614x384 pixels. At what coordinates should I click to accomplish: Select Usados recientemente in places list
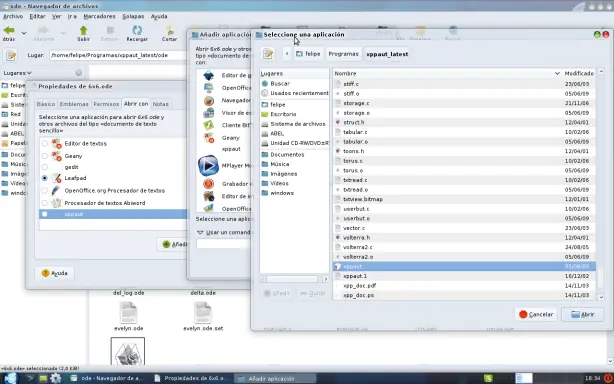(x=294, y=93)
